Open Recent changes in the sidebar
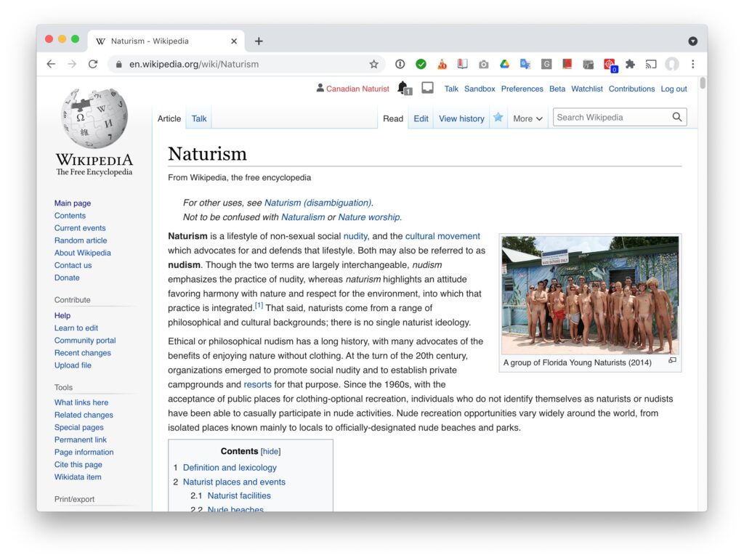This screenshot has width=744, height=560. (83, 353)
